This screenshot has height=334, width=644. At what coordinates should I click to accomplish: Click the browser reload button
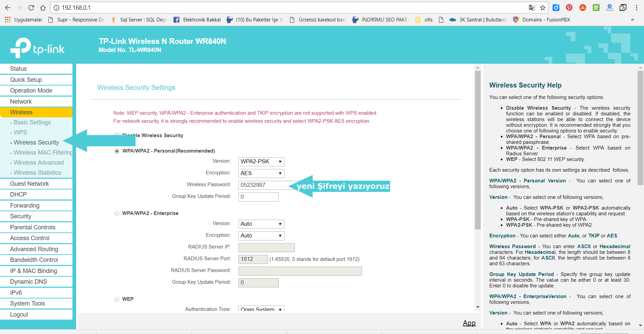(31, 8)
